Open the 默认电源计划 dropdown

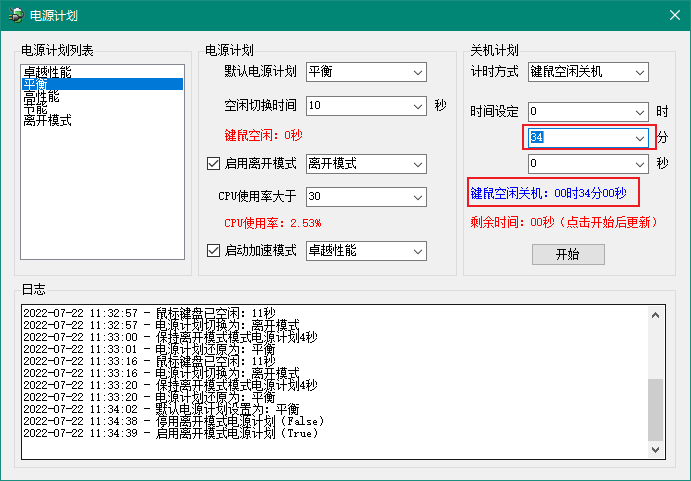pos(366,72)
